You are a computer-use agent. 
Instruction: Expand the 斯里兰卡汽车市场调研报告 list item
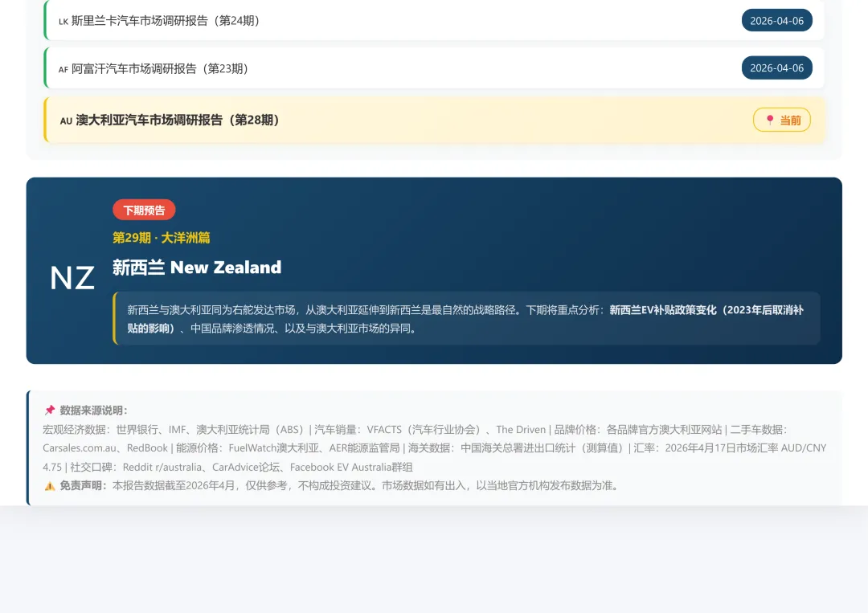(x=434, y=20)
